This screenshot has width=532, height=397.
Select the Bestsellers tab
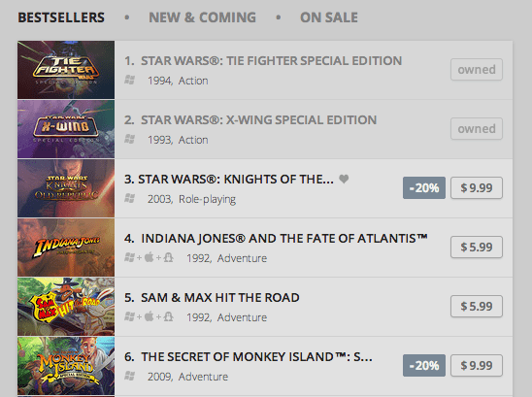[61, 17]
